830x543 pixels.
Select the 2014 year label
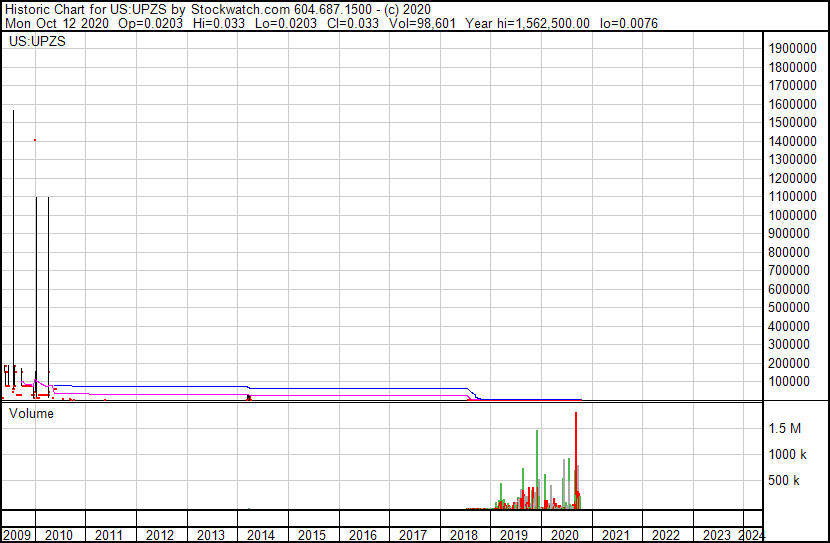click(x=261, y=535)
